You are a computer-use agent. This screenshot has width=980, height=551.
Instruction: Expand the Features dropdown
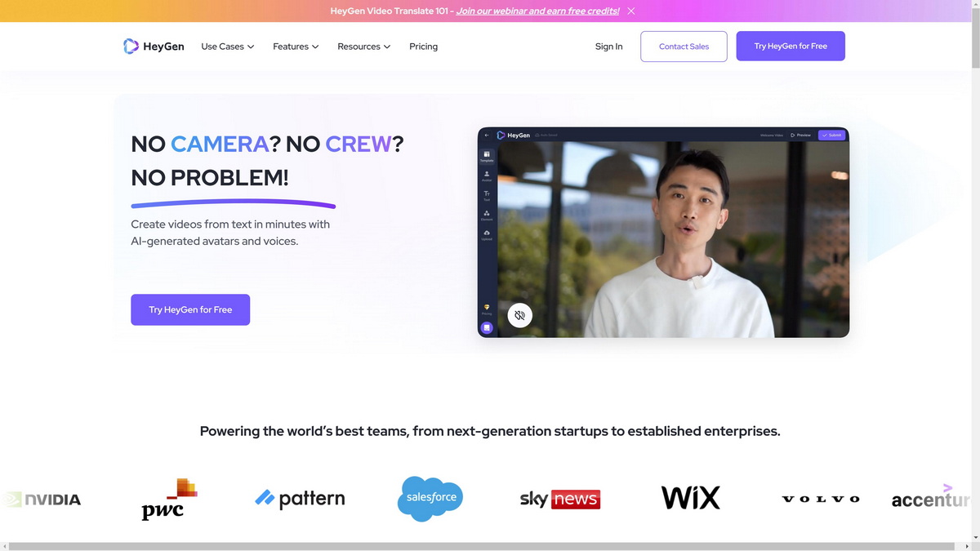[x=296, y=47]
